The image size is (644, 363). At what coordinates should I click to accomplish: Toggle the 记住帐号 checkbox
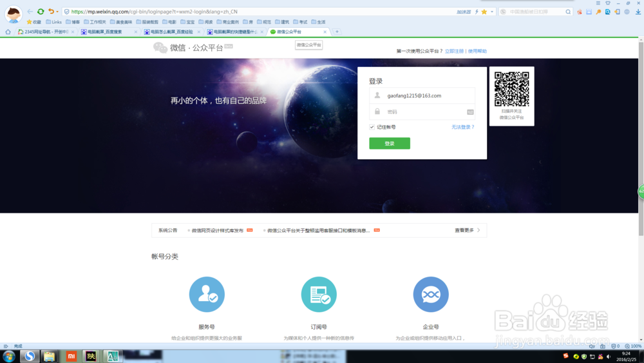point(372,127)
